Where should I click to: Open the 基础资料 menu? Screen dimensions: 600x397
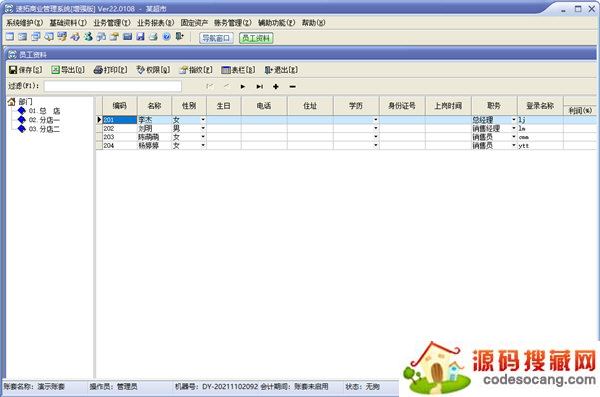(68, 23)
